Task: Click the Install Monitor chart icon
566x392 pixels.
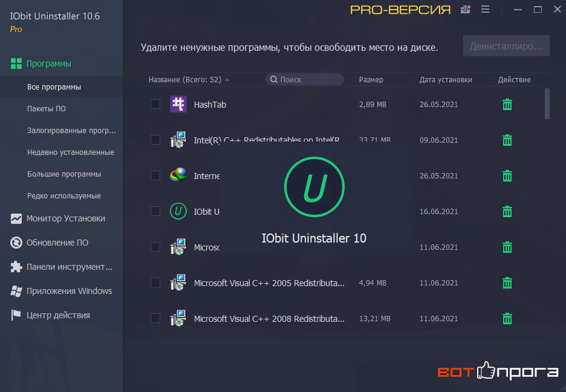Action: coord(16,218)
